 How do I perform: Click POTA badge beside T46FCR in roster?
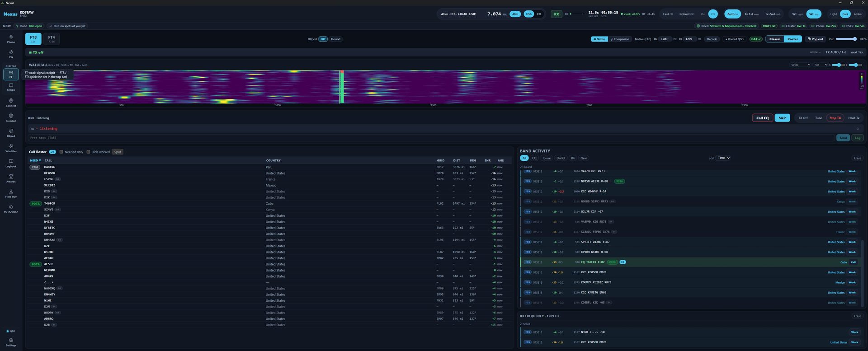click(x=35, y=204)
